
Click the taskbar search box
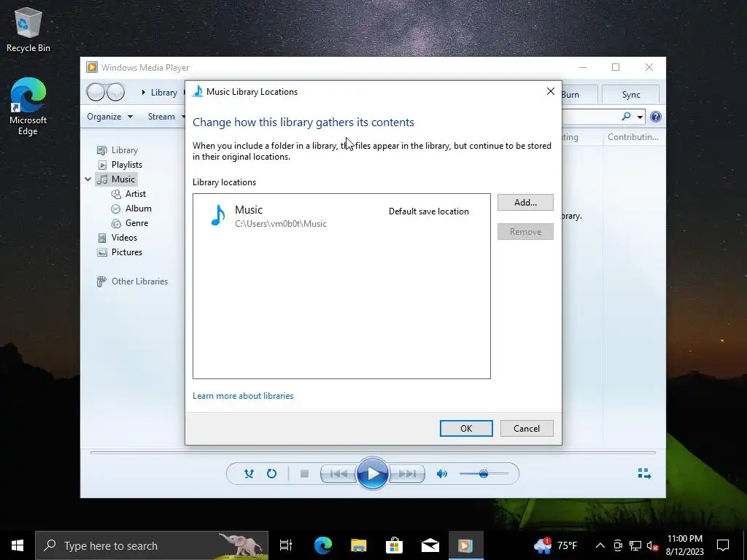coord(152,545)
